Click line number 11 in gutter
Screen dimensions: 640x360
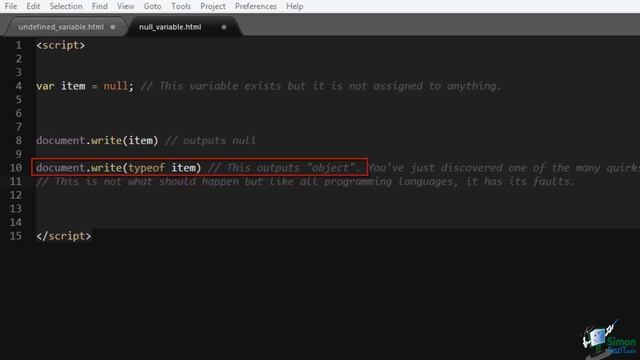16,181
